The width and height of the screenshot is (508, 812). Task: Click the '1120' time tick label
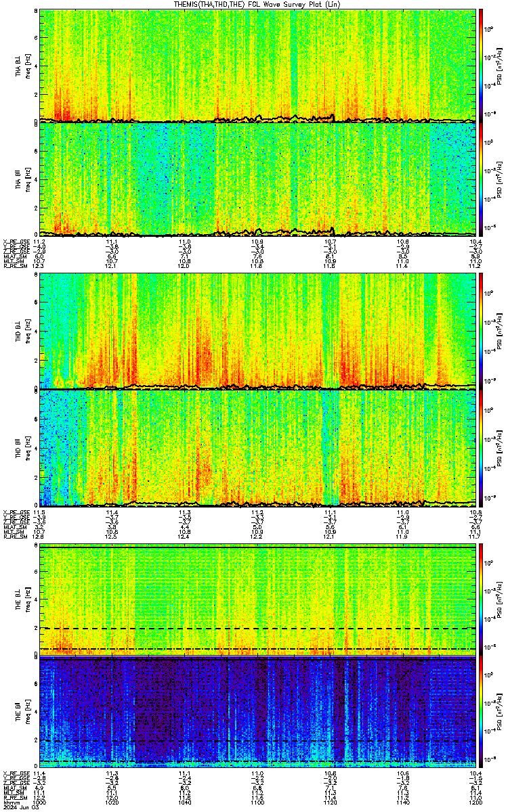[x=331, y=802]
